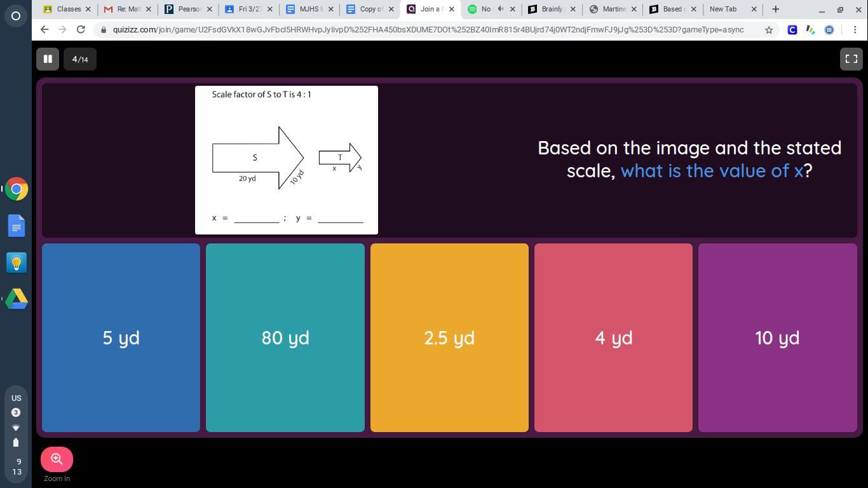Go forward to the next page
This screenshot has width=868, height=488.
tap(62, 30)
